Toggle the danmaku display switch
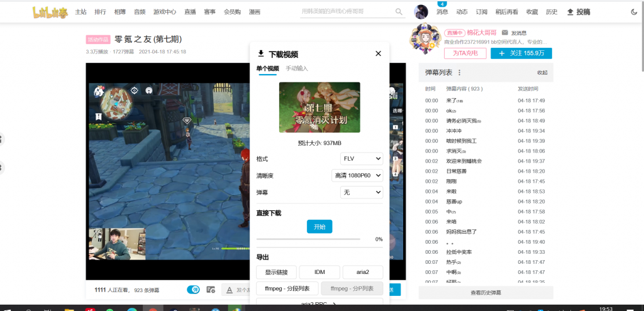Screen dimensions: 644x311 [194, 290]
